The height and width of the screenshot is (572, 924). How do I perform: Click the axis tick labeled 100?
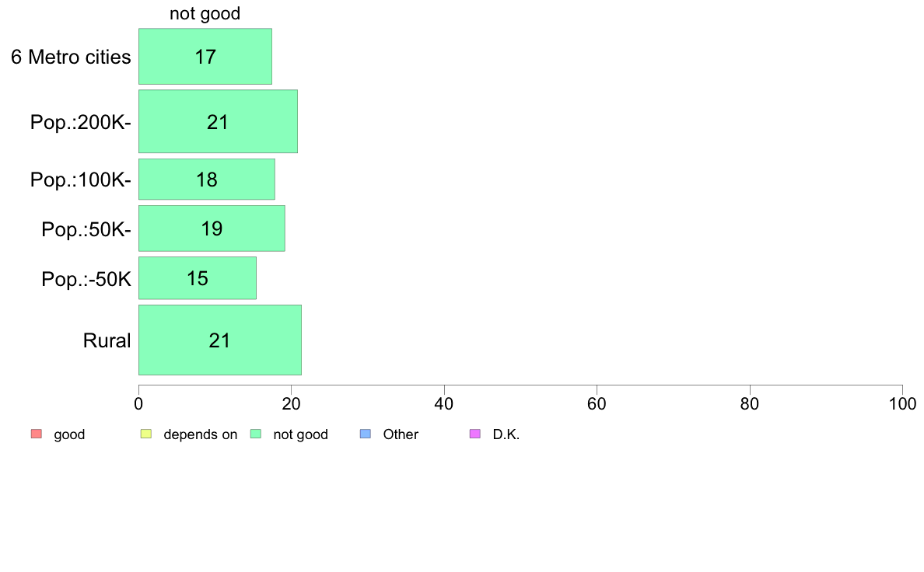coord(902,404)
